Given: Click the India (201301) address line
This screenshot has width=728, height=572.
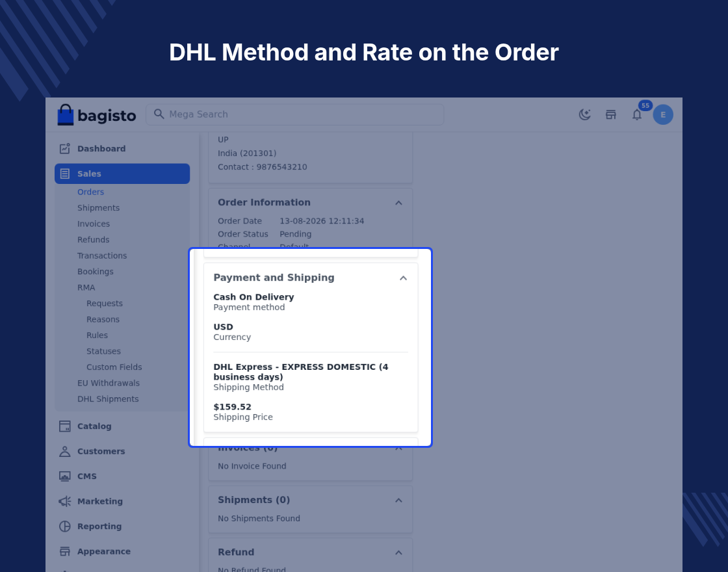Looking at the screenshot, I should 247,153.
